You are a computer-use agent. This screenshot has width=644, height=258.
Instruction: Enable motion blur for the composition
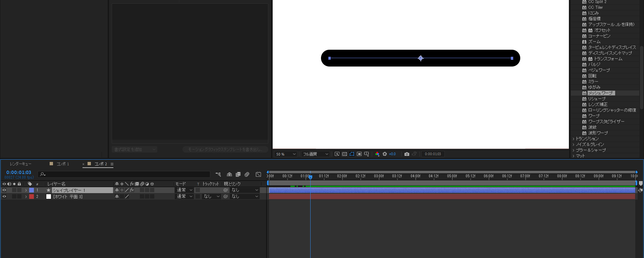coord(247,174)
